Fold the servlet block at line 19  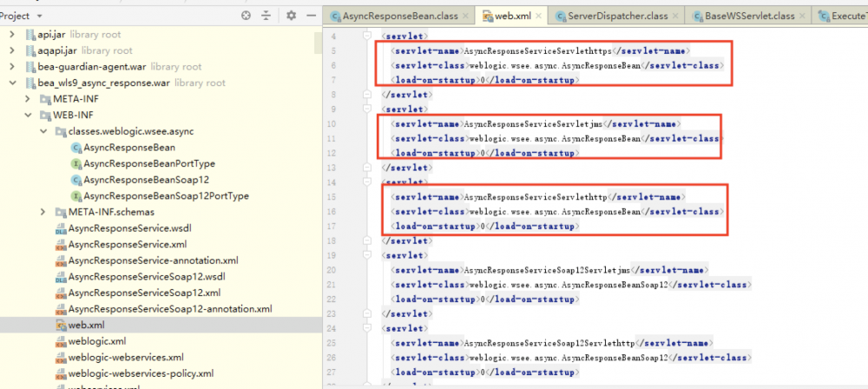click(x=366, y=255)
